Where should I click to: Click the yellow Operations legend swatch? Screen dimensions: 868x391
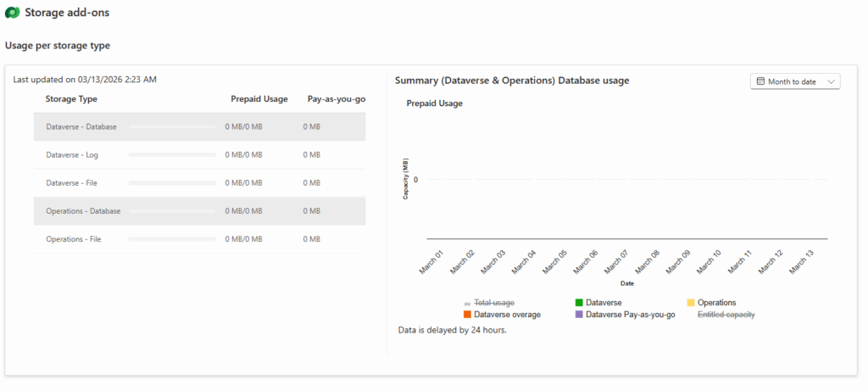point(691,303)
